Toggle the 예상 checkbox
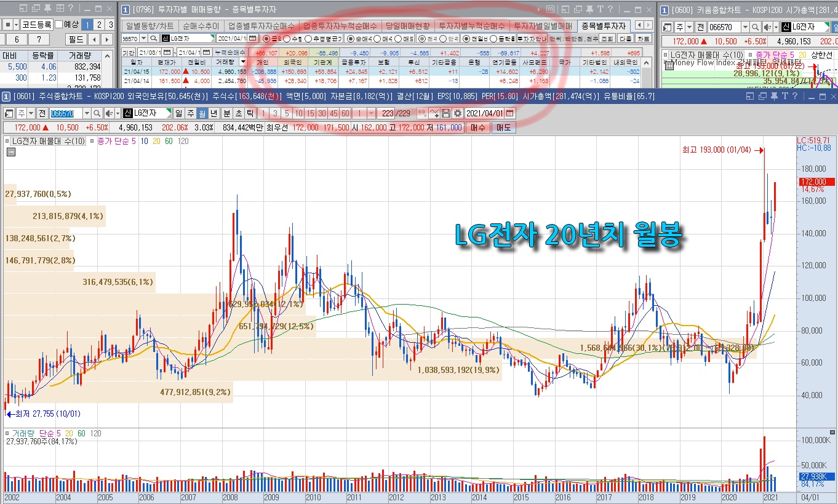838x504 pixels. point(58,25)
